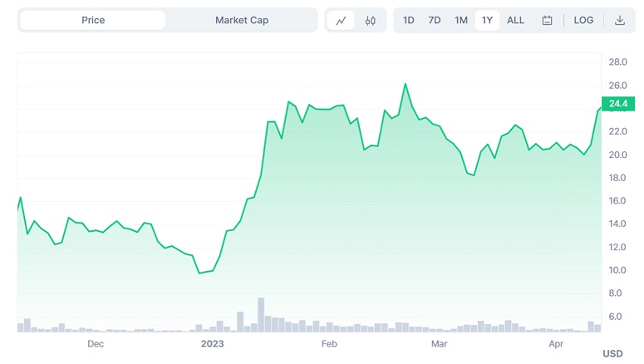This screenshot has height=364, width=644.
Task: Open the calendar date range picker
Action: 547,21
